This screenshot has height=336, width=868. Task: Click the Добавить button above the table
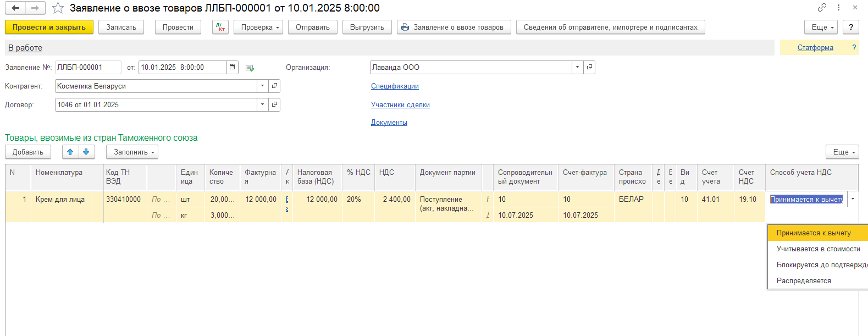coord(28,152)
